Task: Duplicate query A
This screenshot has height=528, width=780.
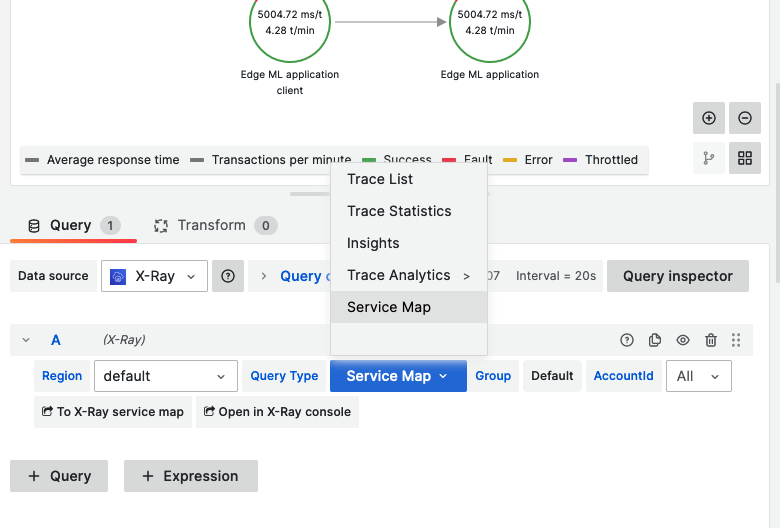Action: pyautogui.click(x=655, y=340)
